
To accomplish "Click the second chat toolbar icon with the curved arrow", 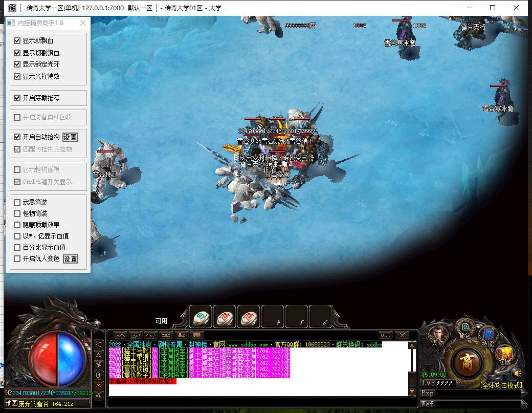I will coord(136,335).
